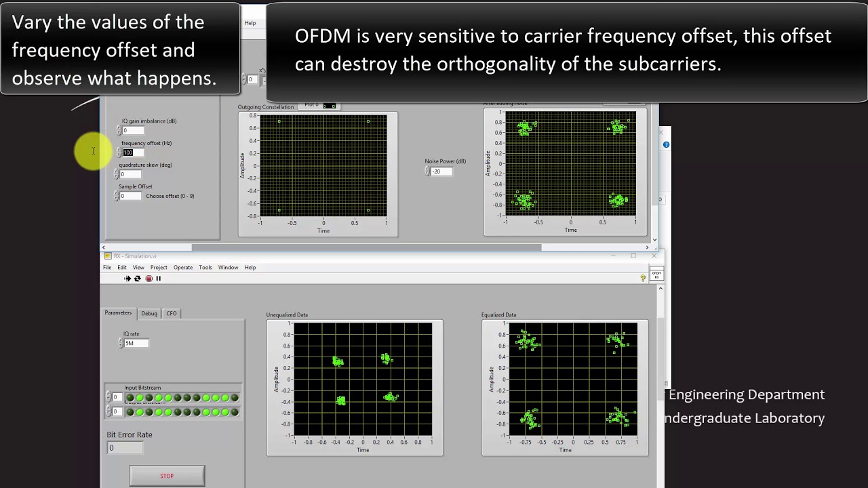The image size is (868, 488).
Task: Click the Outgoing Constellation graph
Action: 323,165
